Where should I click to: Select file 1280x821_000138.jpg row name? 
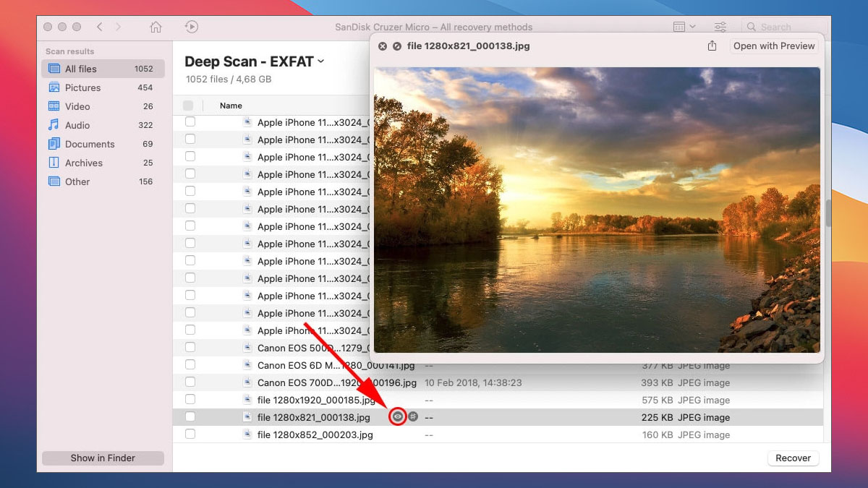pos(314,417)
